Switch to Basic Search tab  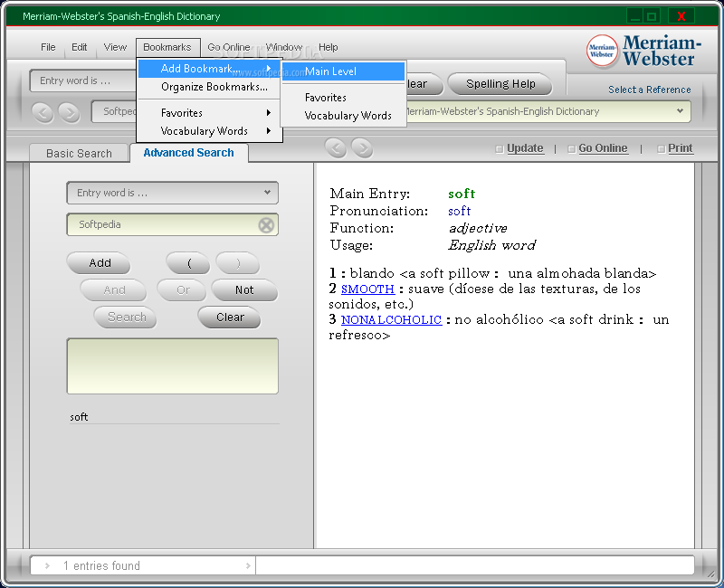tap(79, 153)
